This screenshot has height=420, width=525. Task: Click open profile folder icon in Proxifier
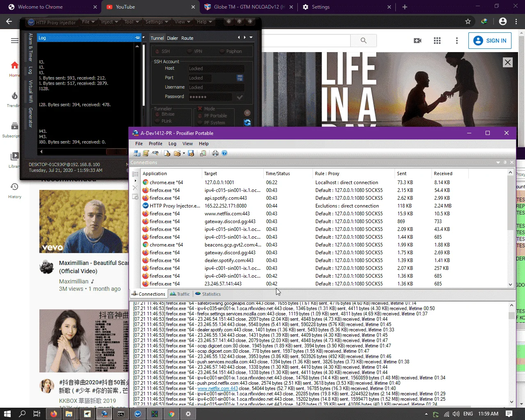click(177, 153)
